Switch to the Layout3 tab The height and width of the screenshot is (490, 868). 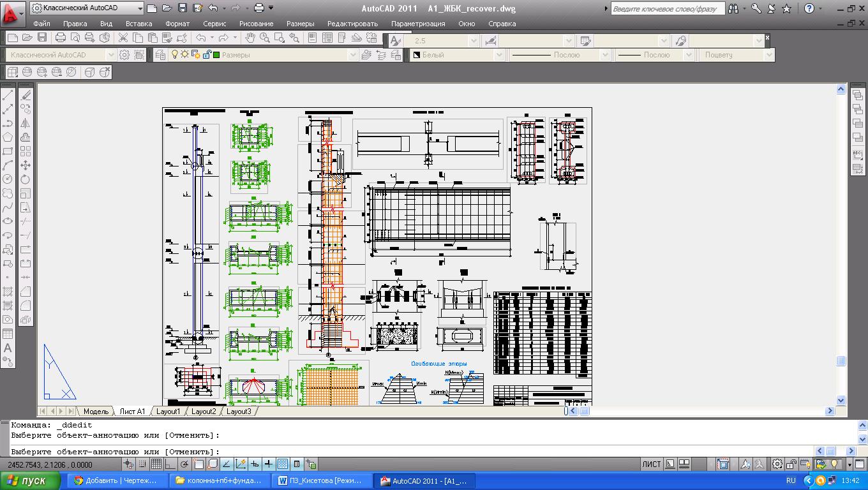(x=239, y=412)
